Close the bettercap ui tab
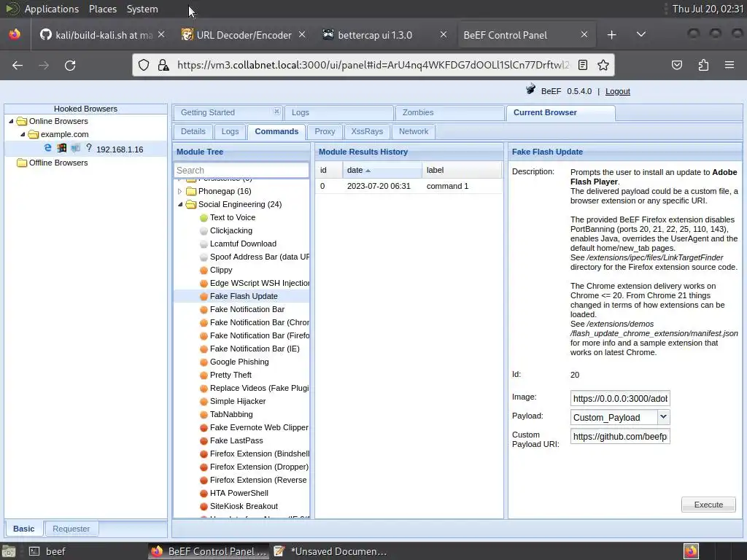The height and width of the screenshot is (560, 747). click(443, 35)
